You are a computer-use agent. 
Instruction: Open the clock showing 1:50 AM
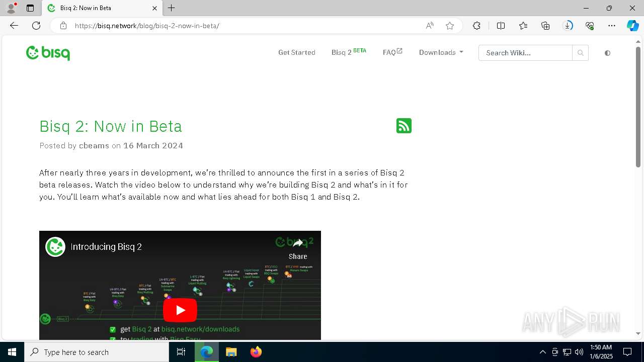[601, 352]
